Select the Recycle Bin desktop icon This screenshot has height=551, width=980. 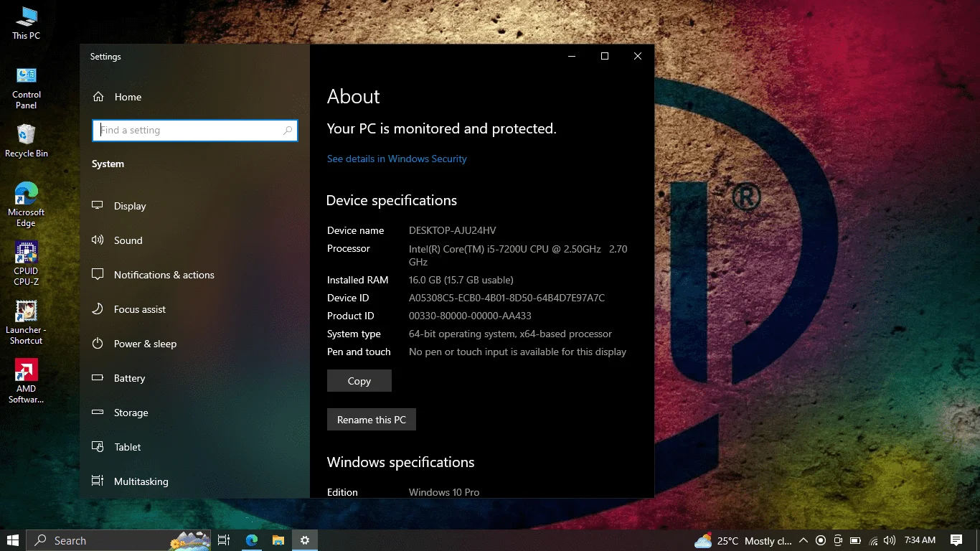pos(26,141)
